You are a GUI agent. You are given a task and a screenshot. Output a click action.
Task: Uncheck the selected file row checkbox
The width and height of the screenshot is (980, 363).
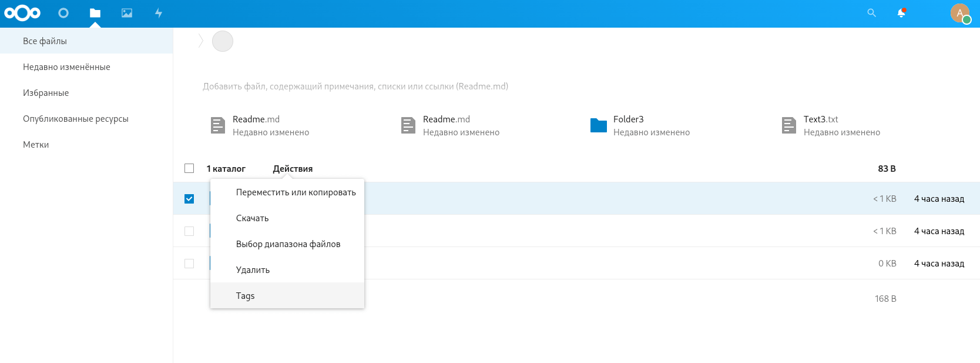coord(189,199)
